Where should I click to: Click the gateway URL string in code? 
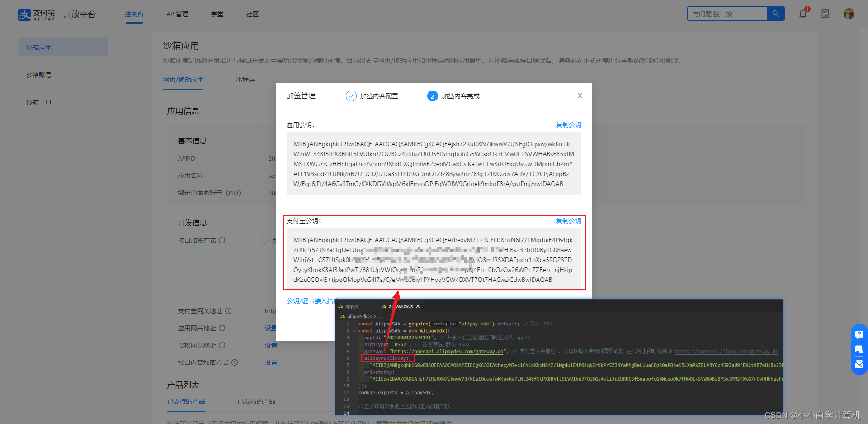click(448, 351)
